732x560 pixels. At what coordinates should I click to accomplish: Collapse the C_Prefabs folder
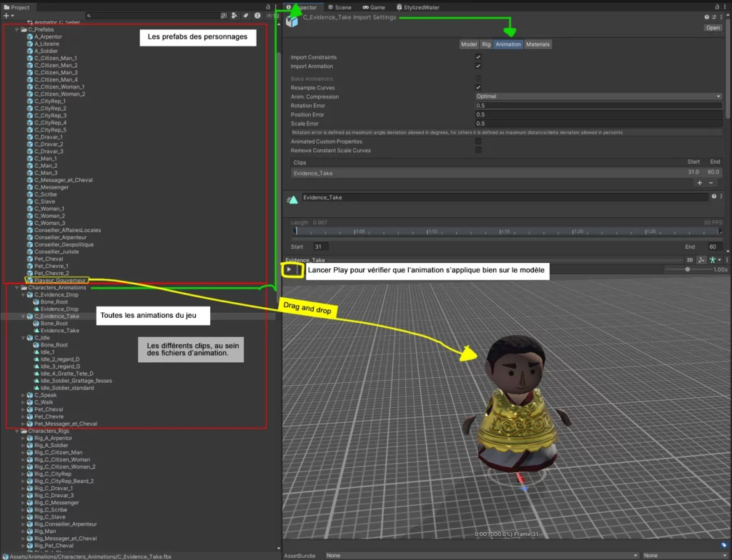(x=17, y=29)
